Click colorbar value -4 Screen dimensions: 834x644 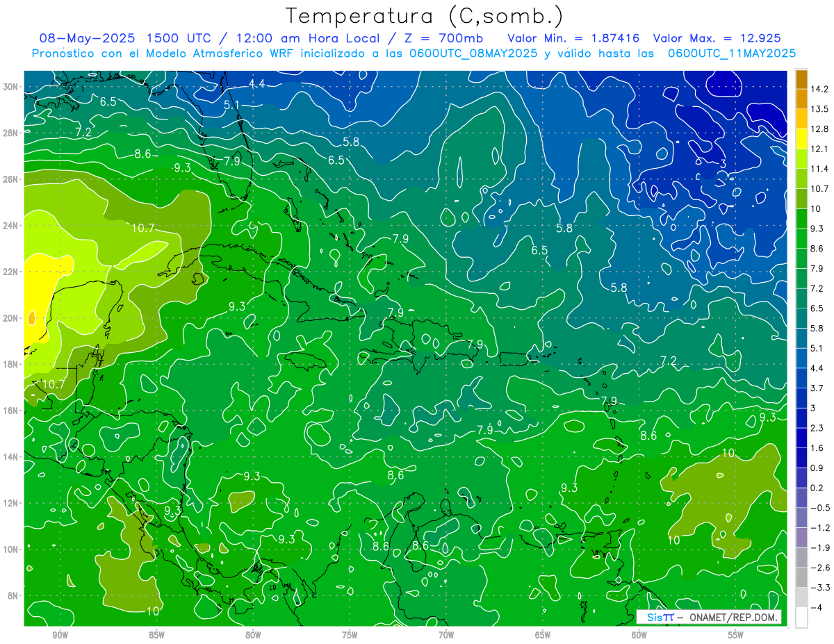817,607
